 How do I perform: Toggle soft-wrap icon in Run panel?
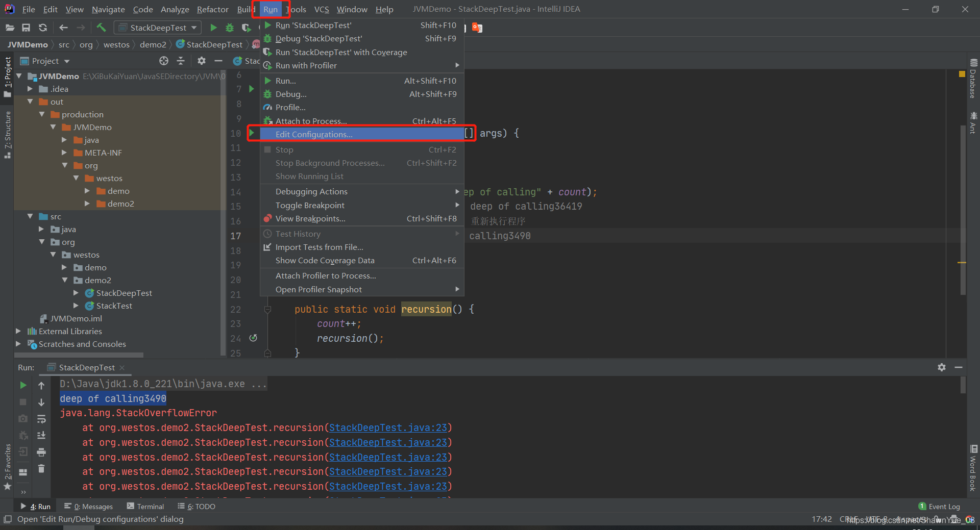[41, 419]
